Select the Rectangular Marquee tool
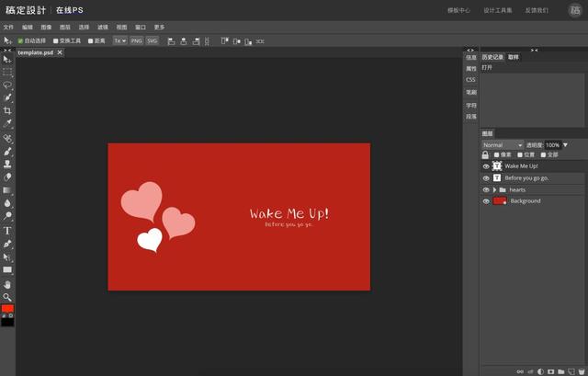 tap(7, 71)
